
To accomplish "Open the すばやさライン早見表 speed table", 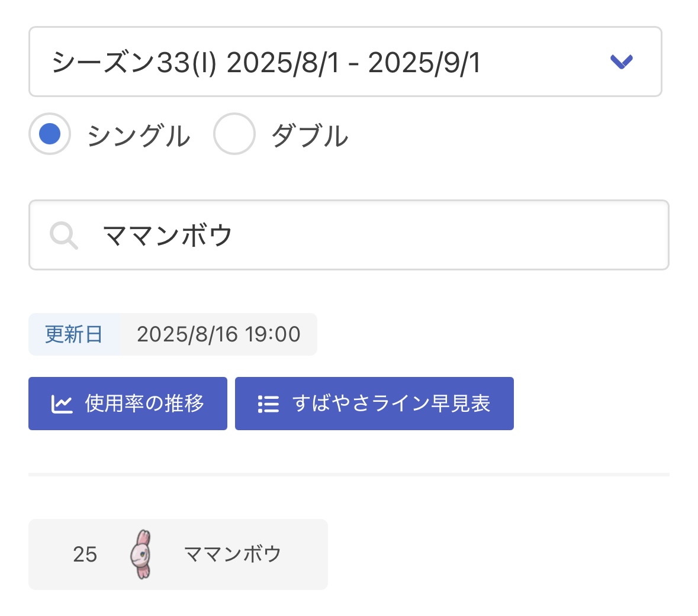I will tap(391, 404).
